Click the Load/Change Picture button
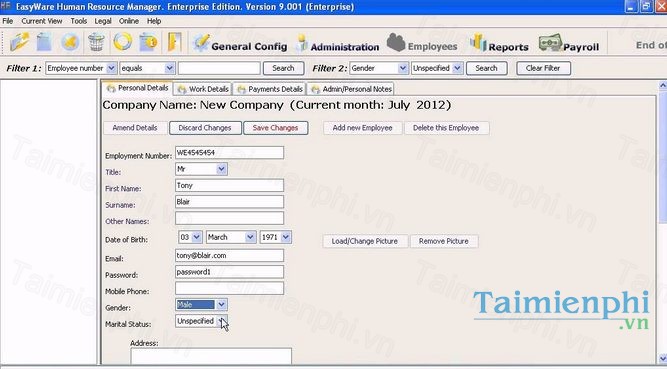 [365, 241]
